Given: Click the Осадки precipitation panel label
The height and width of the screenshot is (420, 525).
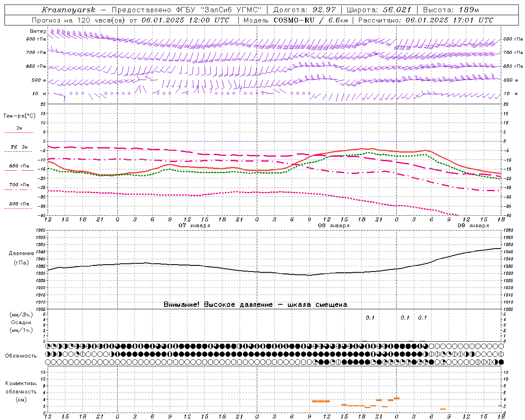Looking at the screenshot, I should point(21,322).
